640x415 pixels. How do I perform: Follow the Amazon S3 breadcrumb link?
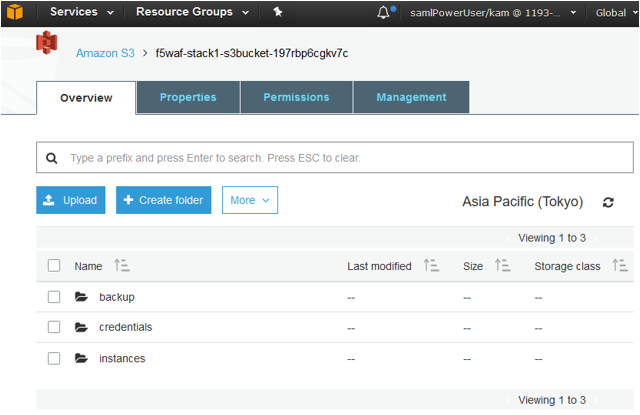coord(105,53)
